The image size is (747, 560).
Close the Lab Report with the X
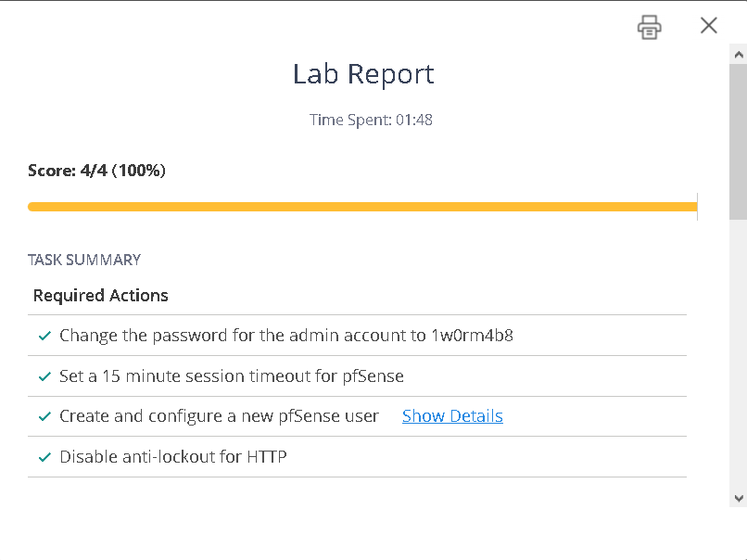pos(709,26)
